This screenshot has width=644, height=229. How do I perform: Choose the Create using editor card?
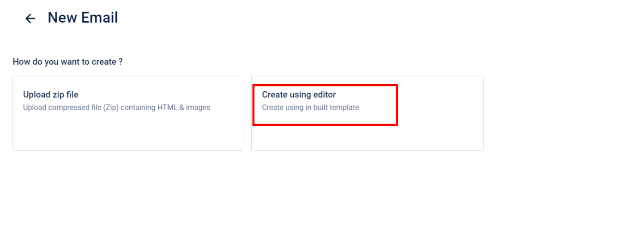tap(368, 113)
